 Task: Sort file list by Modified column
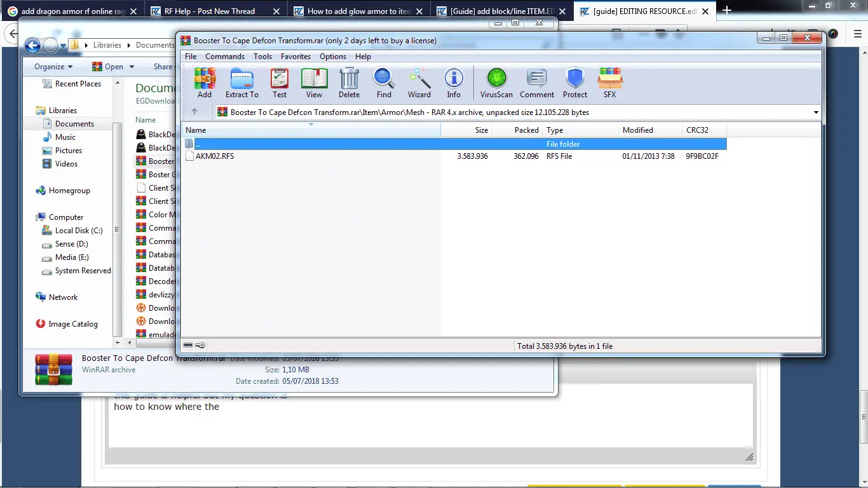pos(650,130)
